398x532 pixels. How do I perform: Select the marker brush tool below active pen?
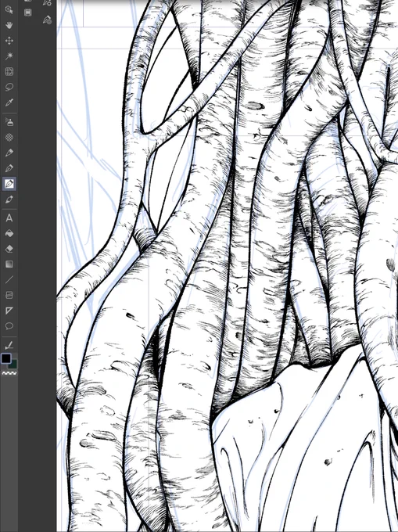tap(9, 199)
